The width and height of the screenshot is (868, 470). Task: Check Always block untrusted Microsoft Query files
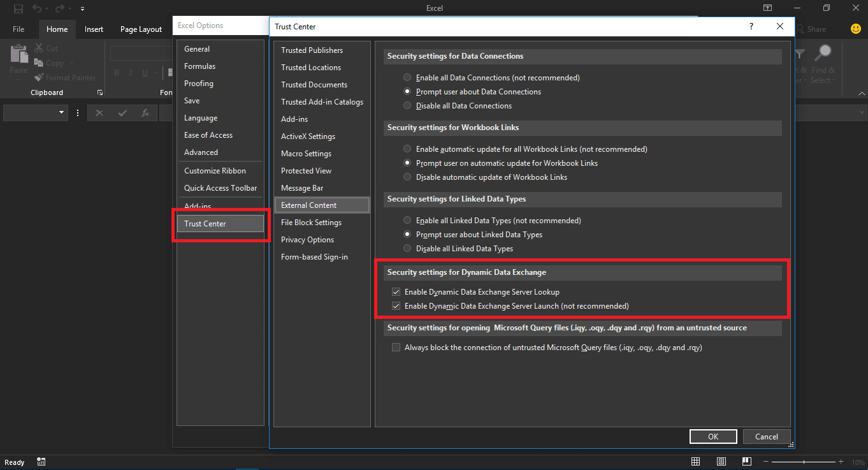[396, 348]
